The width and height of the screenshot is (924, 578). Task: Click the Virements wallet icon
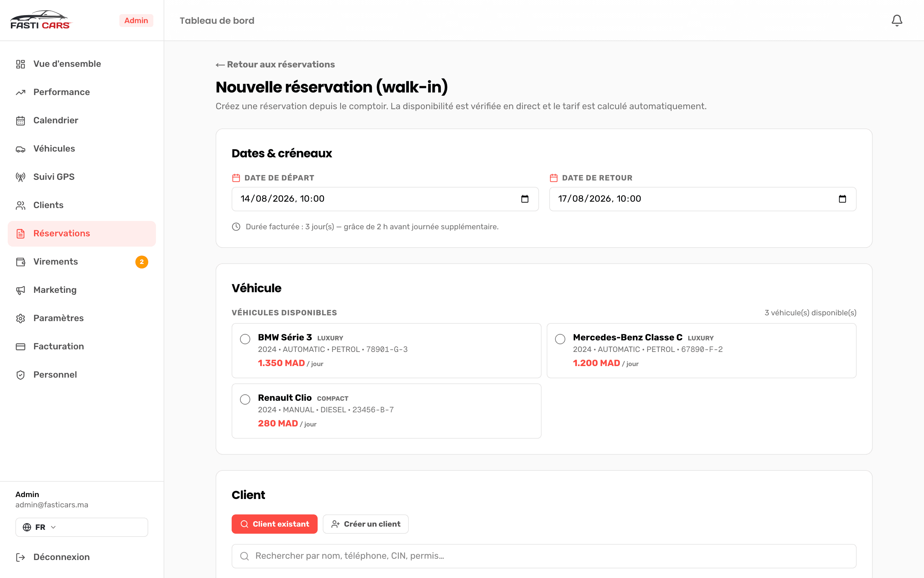21,262
